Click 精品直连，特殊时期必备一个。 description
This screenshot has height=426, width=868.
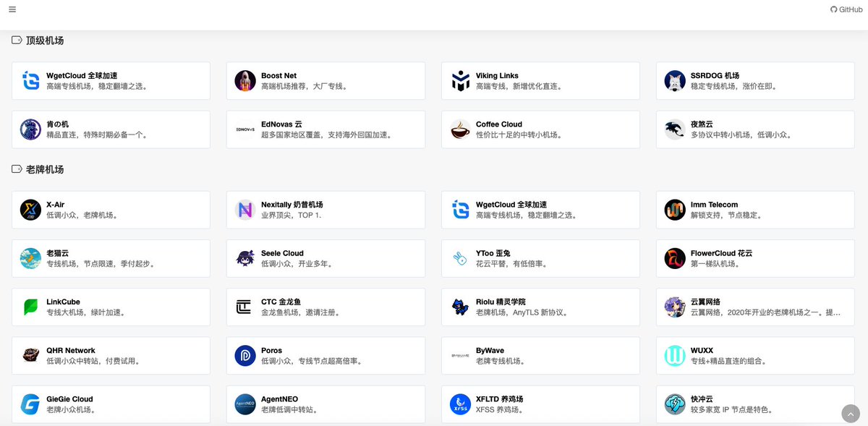pyautogui.click(x=97, y=135)
